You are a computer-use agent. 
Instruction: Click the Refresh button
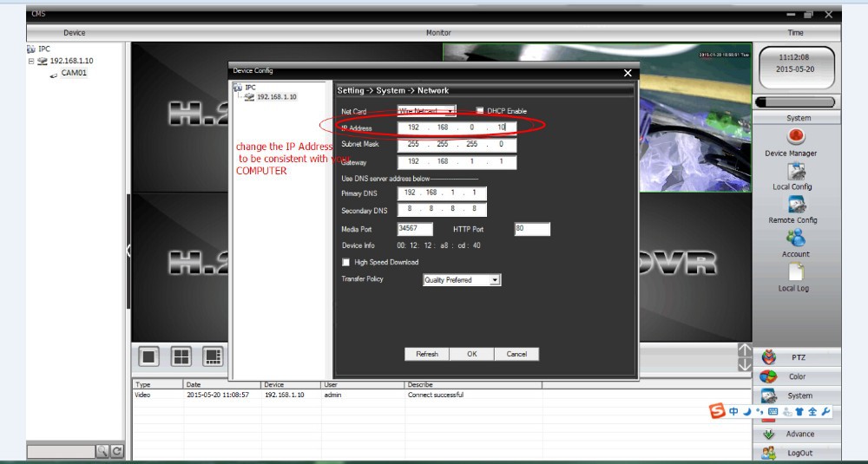(427, 354)
